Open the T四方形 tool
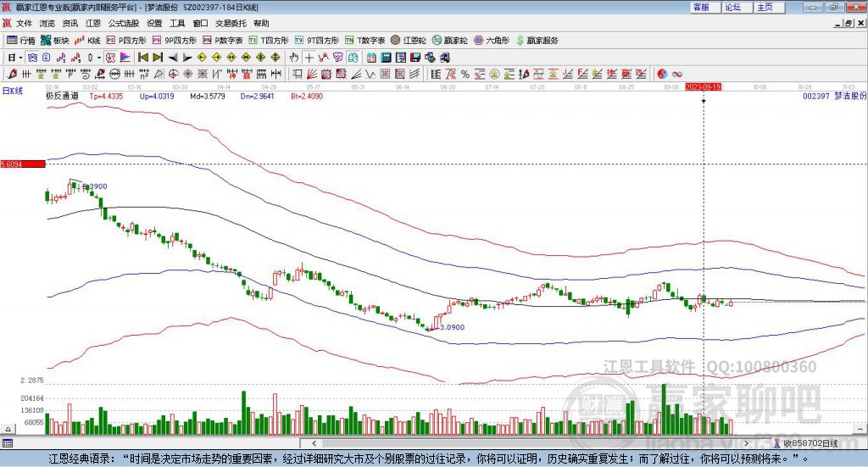 [269, 41]
